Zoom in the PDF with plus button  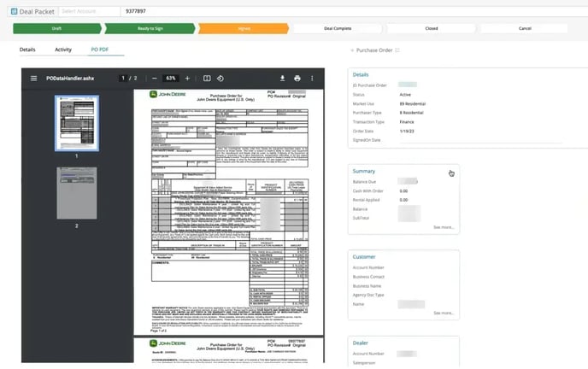[187, 79]
